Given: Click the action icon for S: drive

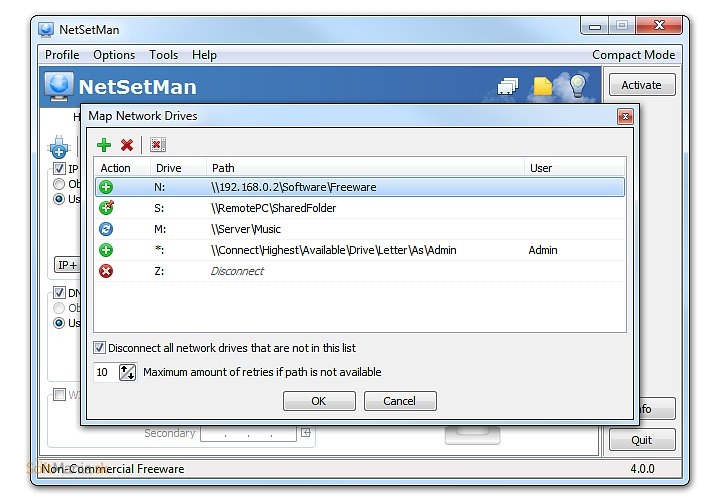Looking at the screenshot, I should click(106, 208).
